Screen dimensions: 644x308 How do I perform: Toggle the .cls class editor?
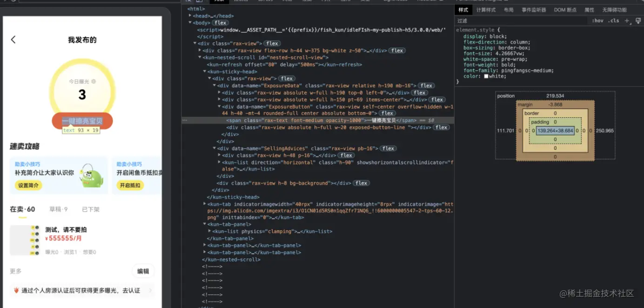[614, 20]
